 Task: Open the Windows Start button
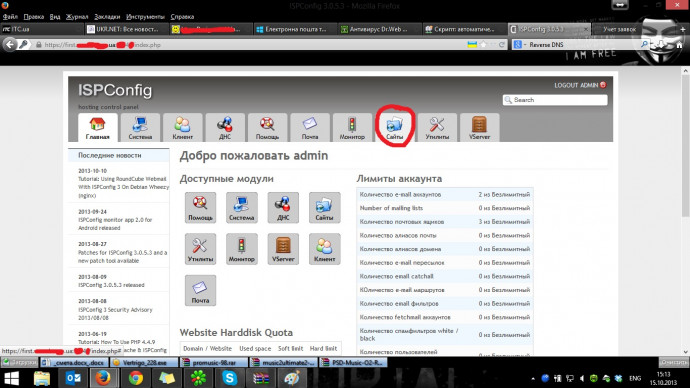pyautogui.click(x=11, y=378)
